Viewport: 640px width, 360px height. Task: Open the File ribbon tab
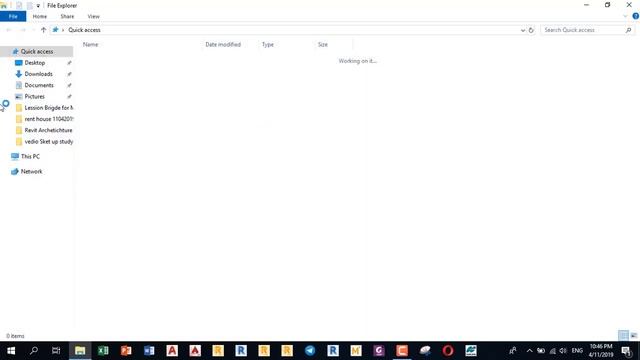tap(13, 16)
